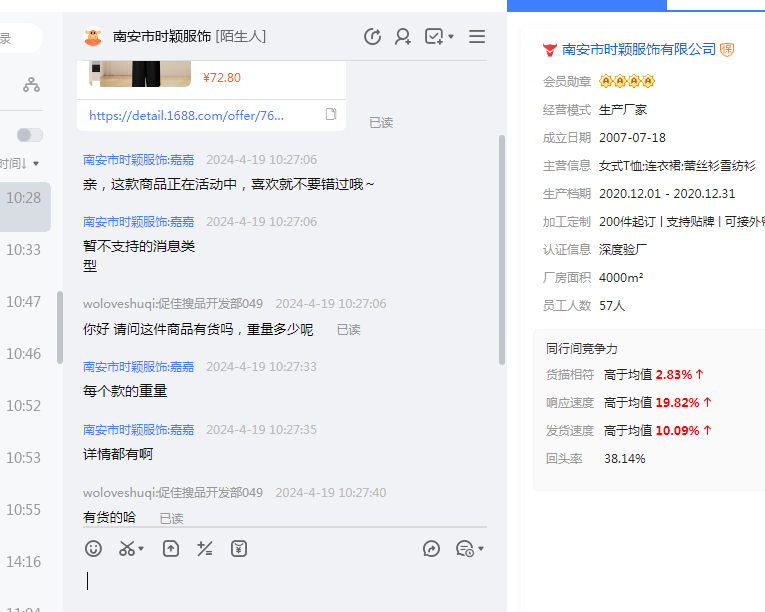765x612 pixels.
Task: Click the calculator icon in the message toolbar
Action: click(x=205, y=548)
